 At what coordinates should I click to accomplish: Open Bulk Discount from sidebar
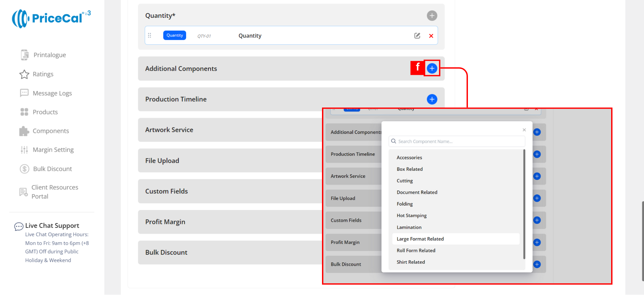coord(52,169)
